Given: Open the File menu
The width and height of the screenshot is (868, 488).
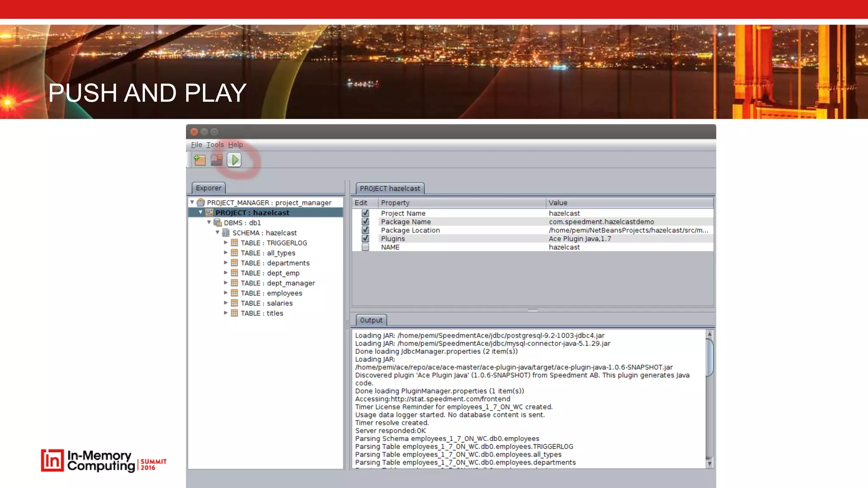Looking at the screenshot, I should tap(196, 144).
